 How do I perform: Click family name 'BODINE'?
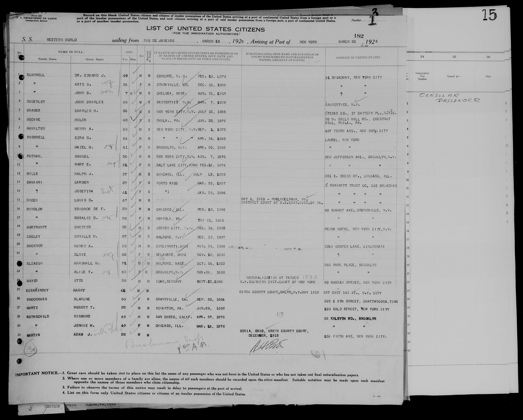click(34, 120)
